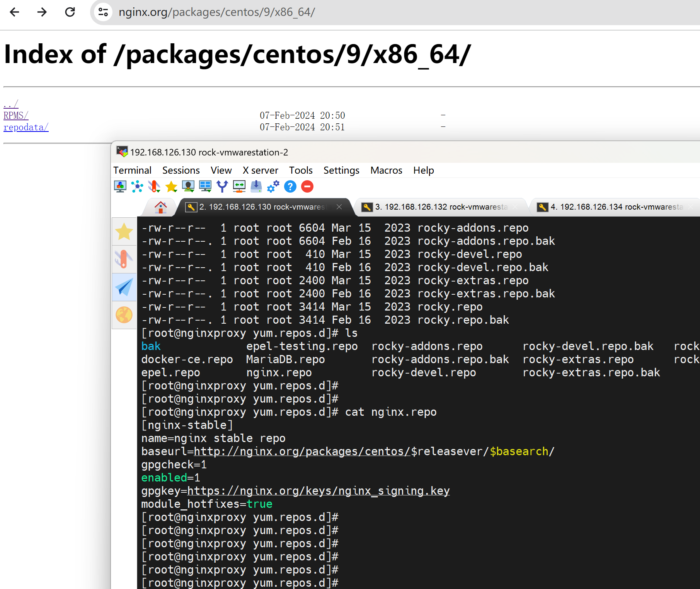Launch MultiExec with the blue fork icon
Image resolution: width=700 pixels, height=589 pixels.
[222, 187]
